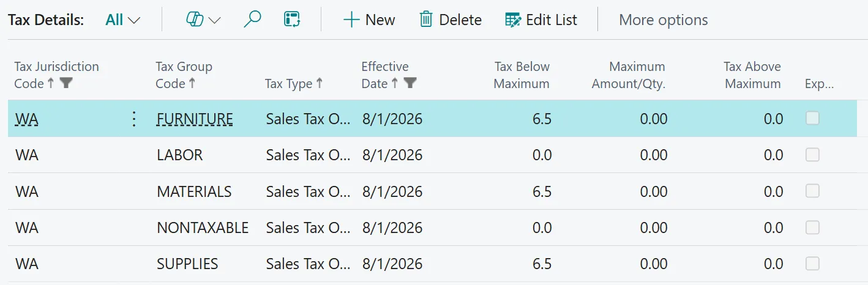
Task: Click 6.5 tax value in SUPPLIES row
Action: 542,264
